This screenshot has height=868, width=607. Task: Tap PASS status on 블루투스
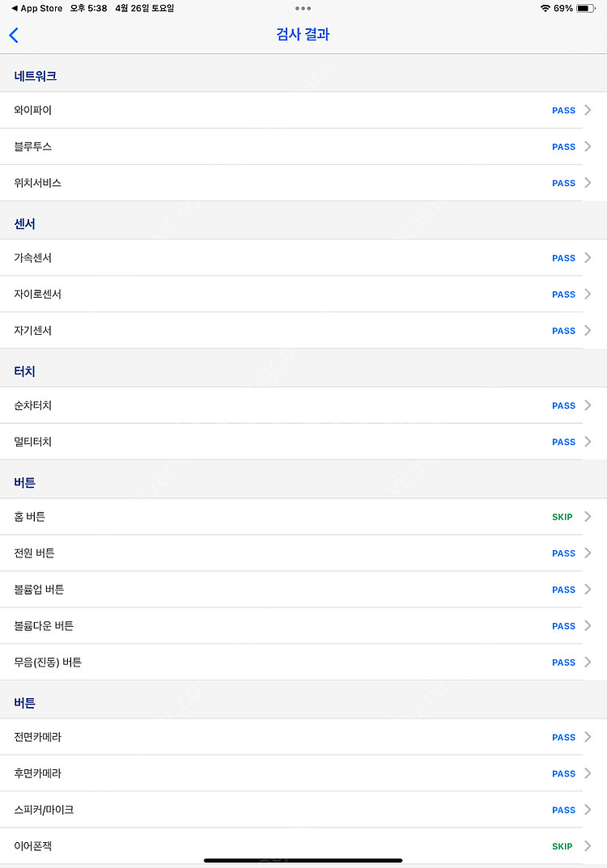click(564, 146)
